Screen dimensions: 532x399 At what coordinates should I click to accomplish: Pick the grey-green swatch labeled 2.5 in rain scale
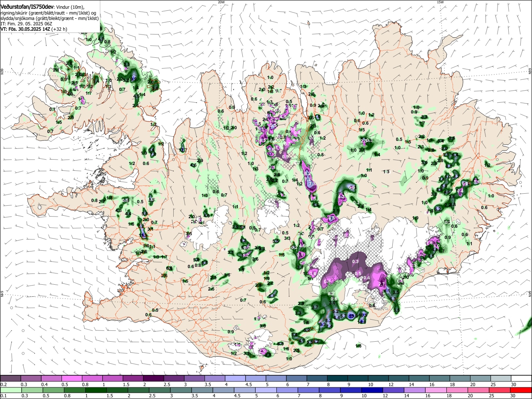(160, 390)
